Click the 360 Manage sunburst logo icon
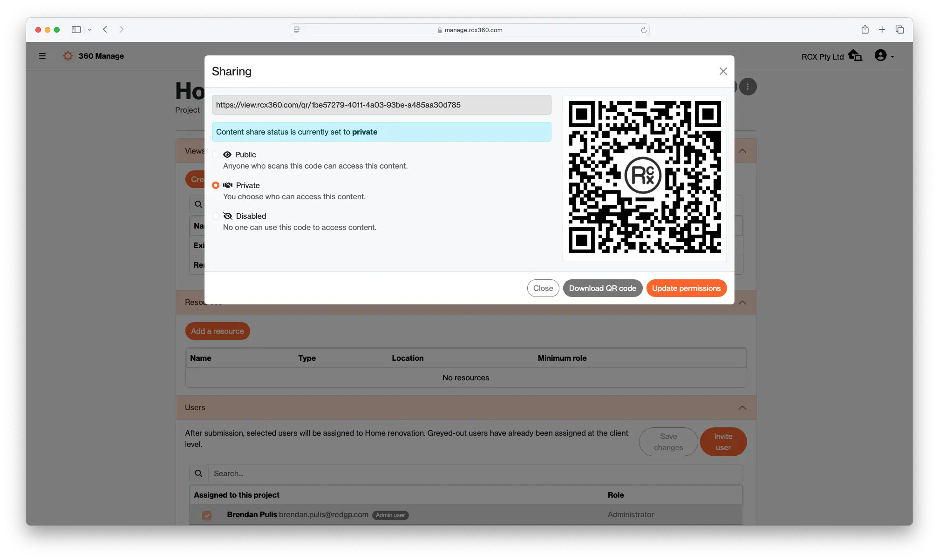Screen dimensions: 939x560 [x=68, y=56]
